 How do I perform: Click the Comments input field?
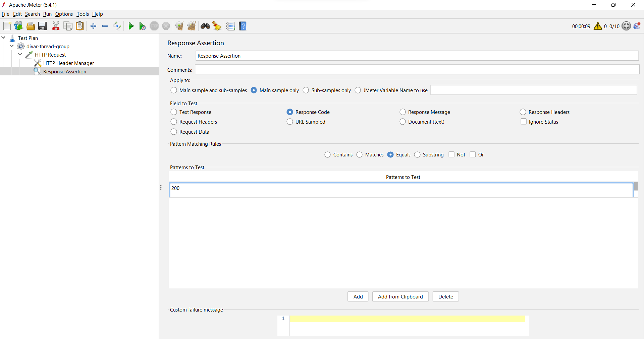click(417, 70)
